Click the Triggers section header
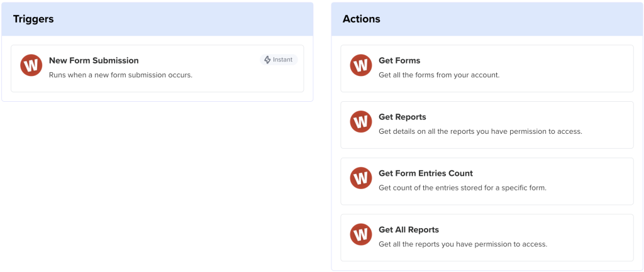This screenshot has height=272, width=644. click(33, 19)
